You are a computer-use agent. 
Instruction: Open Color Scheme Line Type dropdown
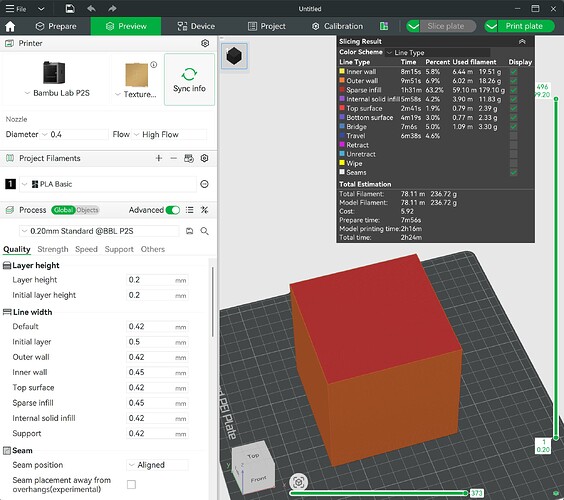[x=438, y=53]
